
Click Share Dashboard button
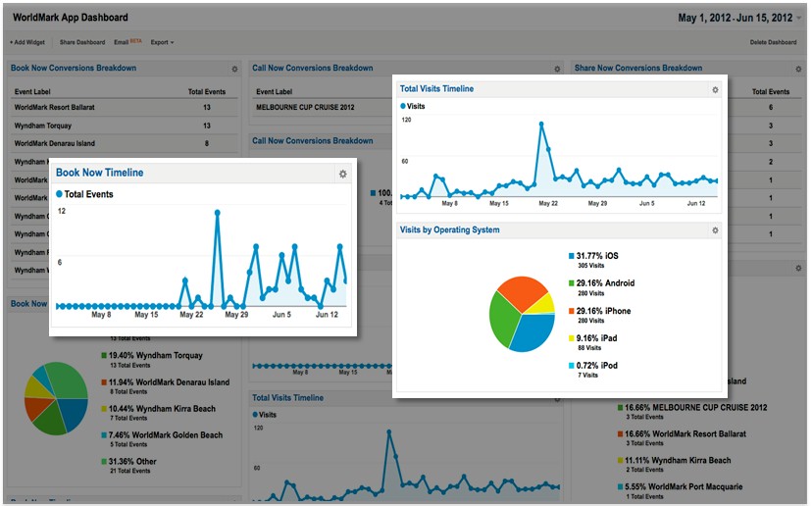[x=82, y=42]
